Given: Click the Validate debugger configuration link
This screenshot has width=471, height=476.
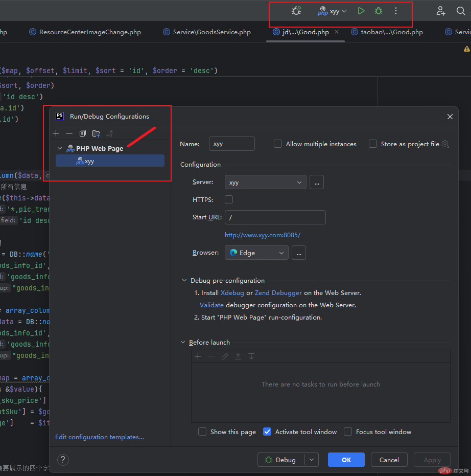Looking at the screenshot, I should [211, 305].
